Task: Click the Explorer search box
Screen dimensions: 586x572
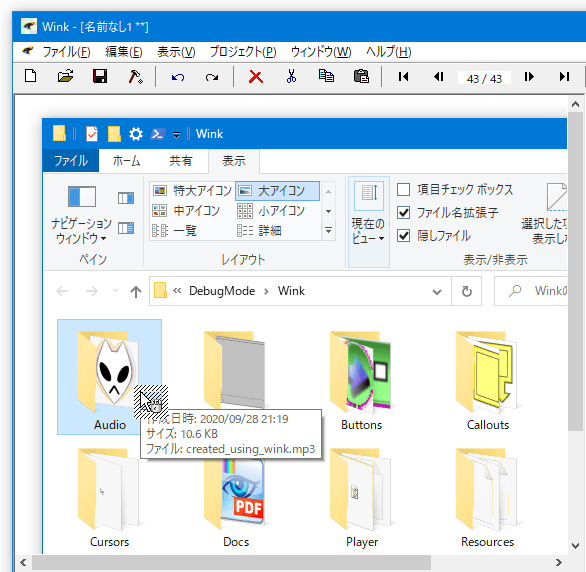Action: point(531,291)
